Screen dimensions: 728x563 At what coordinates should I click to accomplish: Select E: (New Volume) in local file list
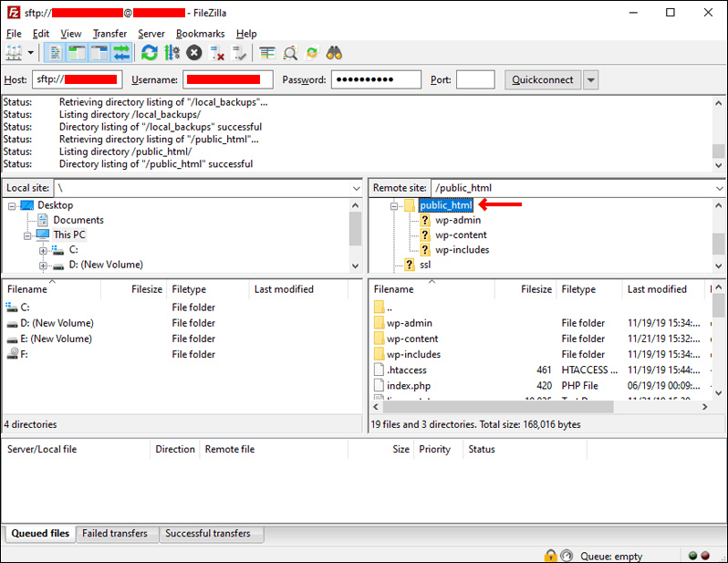[57, 339]
